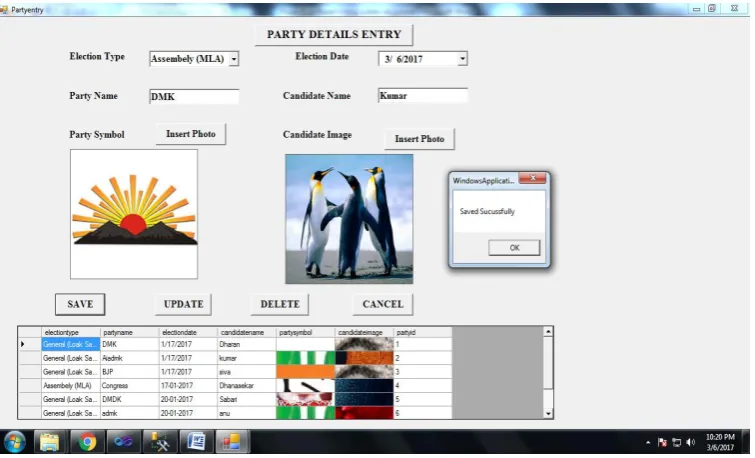
Task: Click the Dharan candidatename cell
Action: [x=247, y=344]
